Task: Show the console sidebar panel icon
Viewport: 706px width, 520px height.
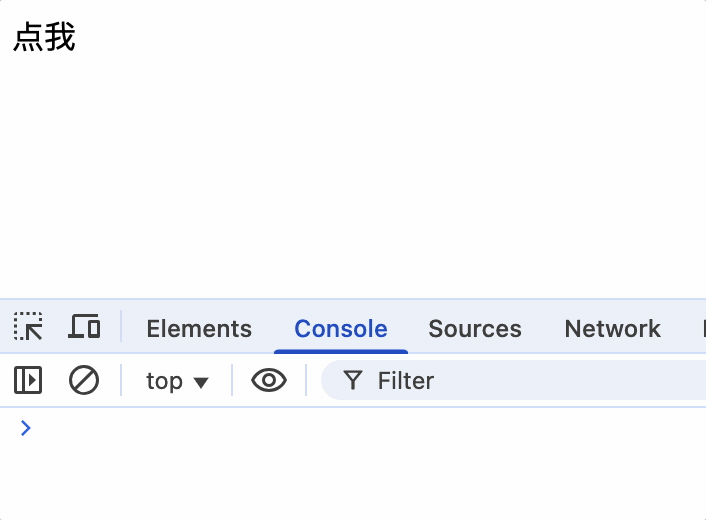Action: (28, 380)
